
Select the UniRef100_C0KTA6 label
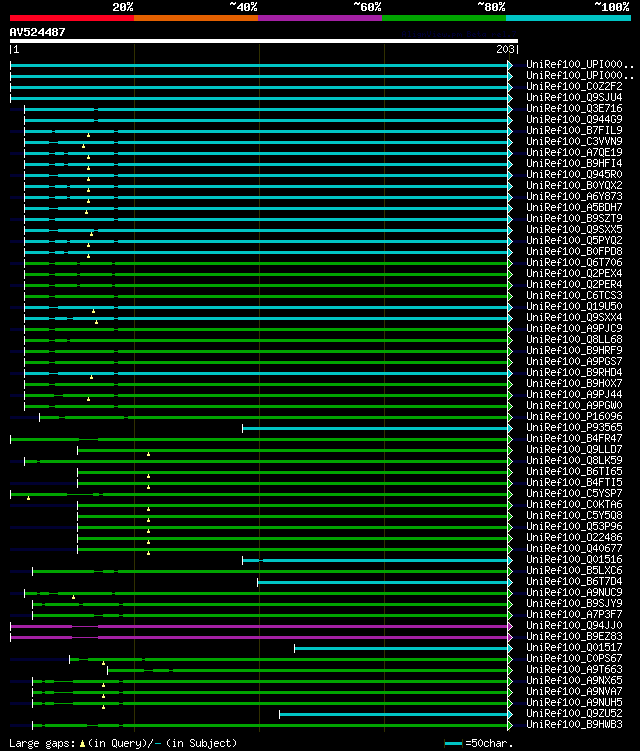click(x=574, y=505)
